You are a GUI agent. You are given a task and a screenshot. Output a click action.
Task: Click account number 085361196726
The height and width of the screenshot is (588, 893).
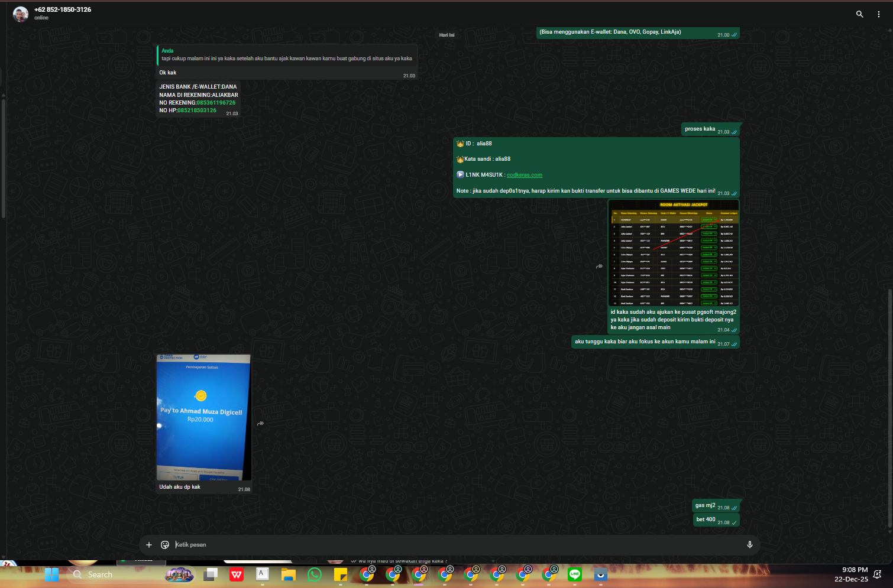point(216,103)
